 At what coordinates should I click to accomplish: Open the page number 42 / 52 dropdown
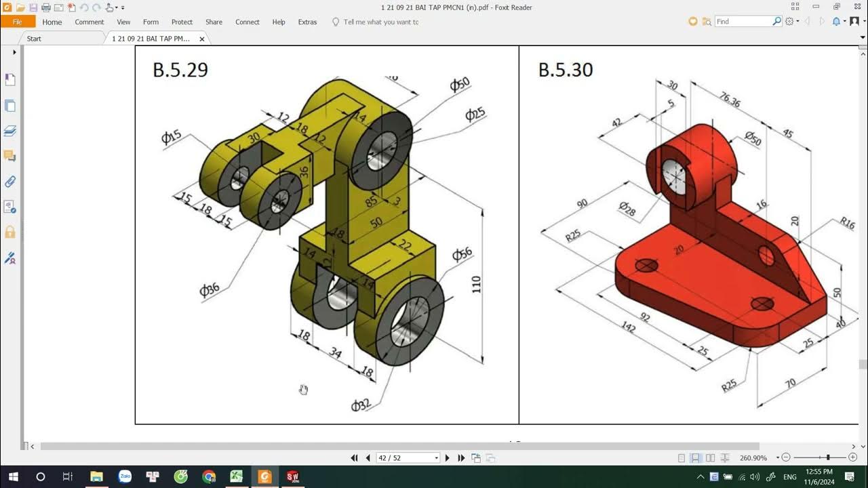point(436,458)
